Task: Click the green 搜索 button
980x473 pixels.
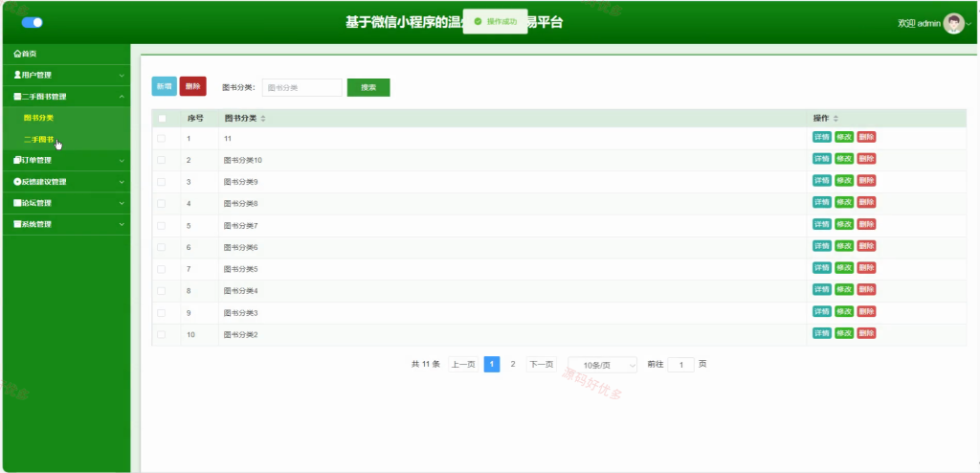Action: (368, 87)
